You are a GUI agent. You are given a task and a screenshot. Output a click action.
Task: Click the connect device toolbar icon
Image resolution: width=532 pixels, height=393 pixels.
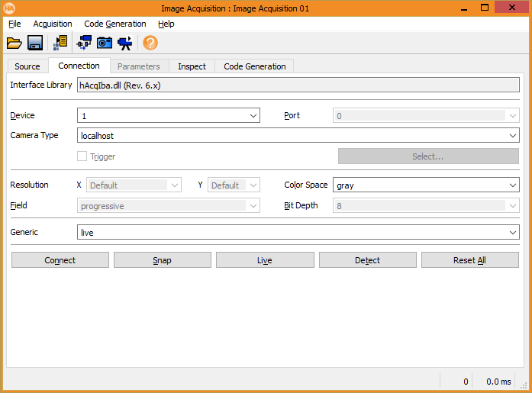(x=84, y=43)
